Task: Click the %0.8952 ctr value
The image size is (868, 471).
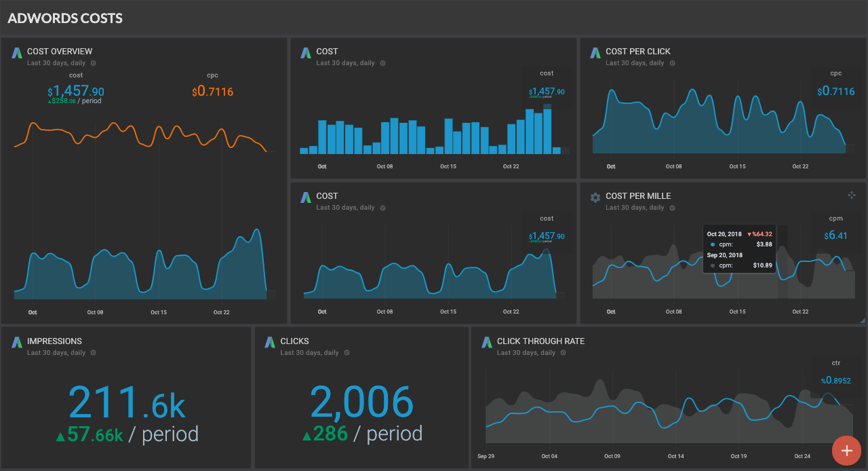Action: pos(835,381)
